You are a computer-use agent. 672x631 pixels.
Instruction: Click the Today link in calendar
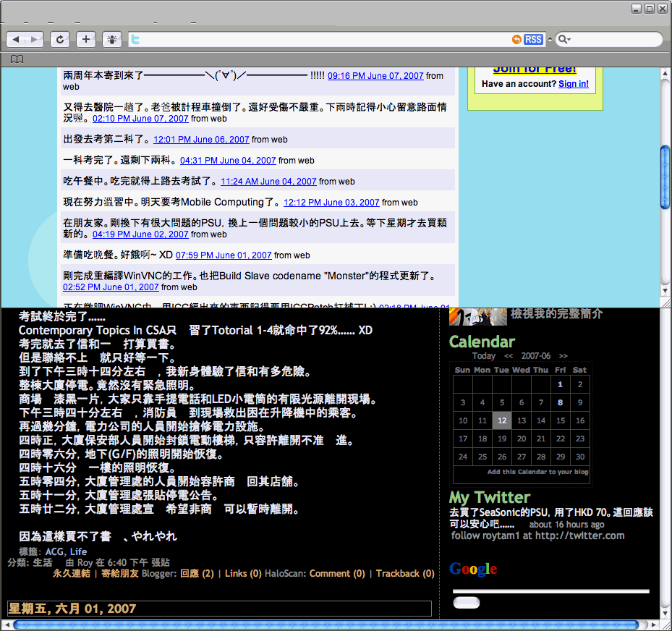click(x=483, y=356)
